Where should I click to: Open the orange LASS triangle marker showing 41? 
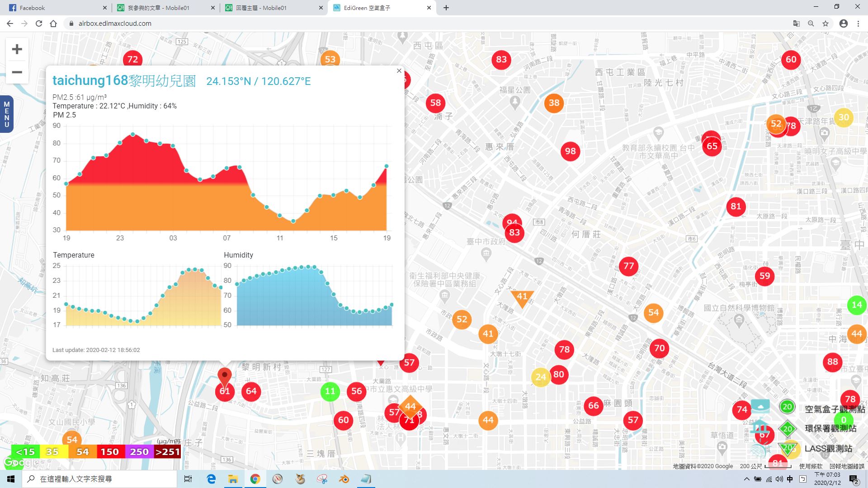(522, 297)
